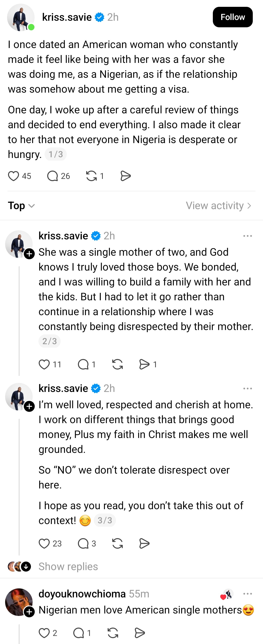Like the 2/3 reply post
The image size is (263, 644).
pyautogui.click(x=45, y=364)
